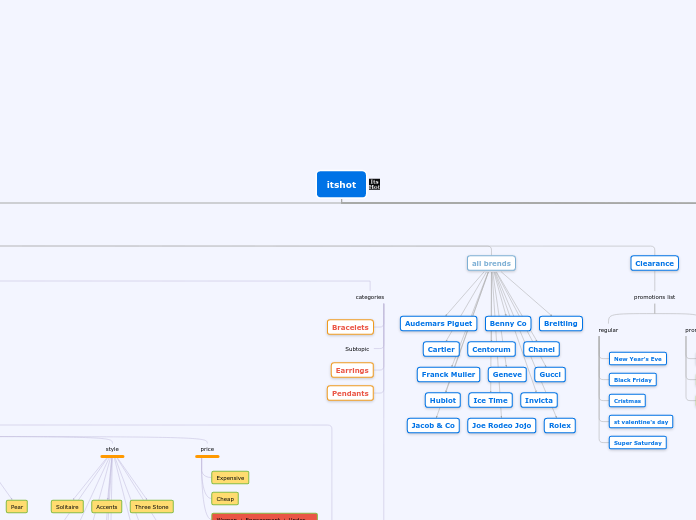This screenshot has width=696, height=520.
Task: Select the Cartier brand node
Action: (x=441, y=349)
